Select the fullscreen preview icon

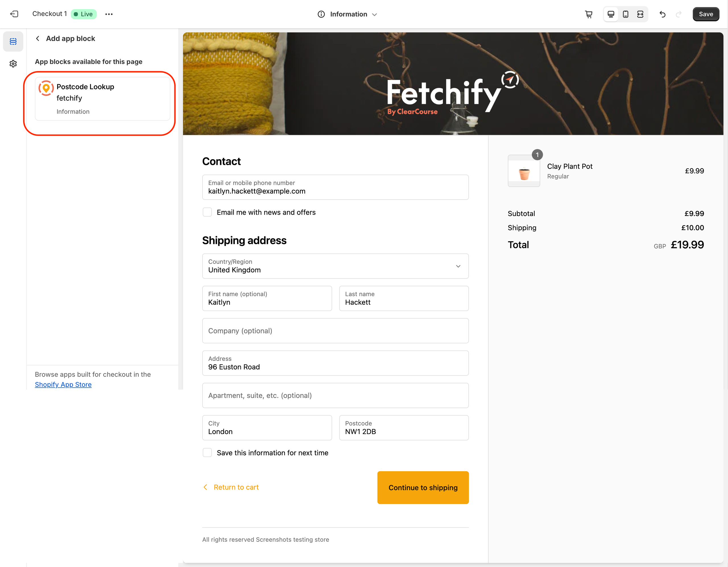[x=640, y=14]
